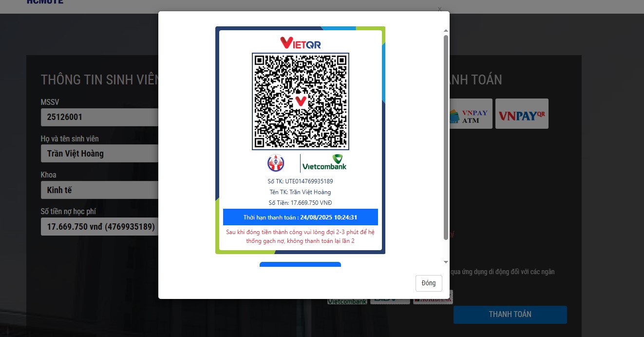Viewport: 644px width, 337px height.
Task: Click the THANH TOÁN button behind the dialog
Action: (510, 315)
